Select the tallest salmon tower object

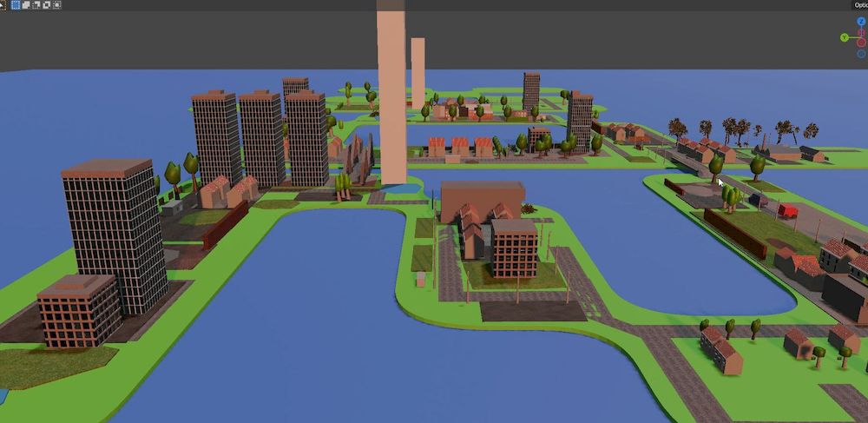point(391,96)
